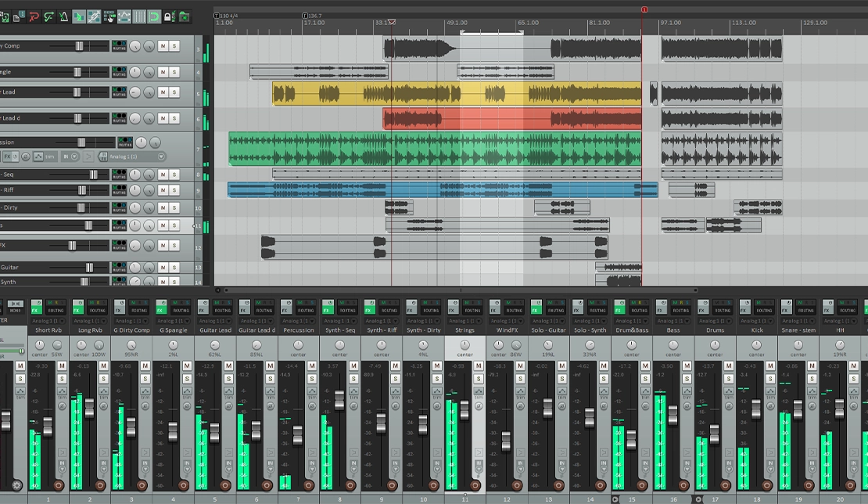Toggle grid lines in the top toolbar
The height and width of the screenshot is (504, 868).
pyautogui.click(x=139, y=16)
